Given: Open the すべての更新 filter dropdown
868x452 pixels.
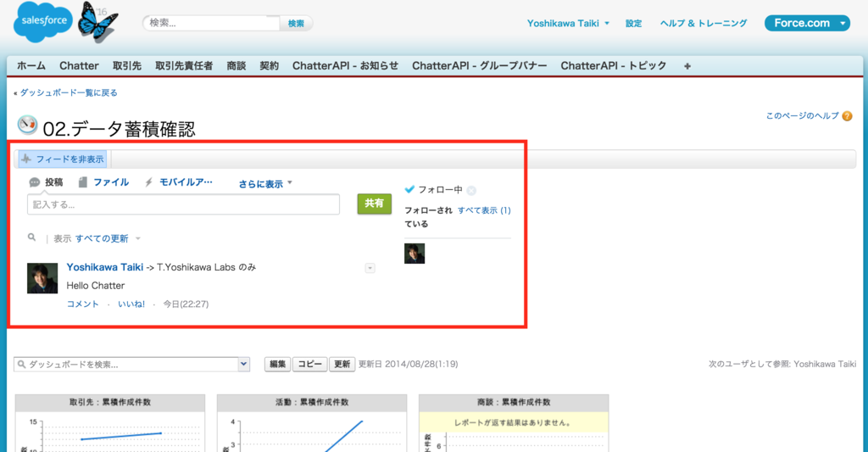Looking at the screenshot, I should 108,239.
